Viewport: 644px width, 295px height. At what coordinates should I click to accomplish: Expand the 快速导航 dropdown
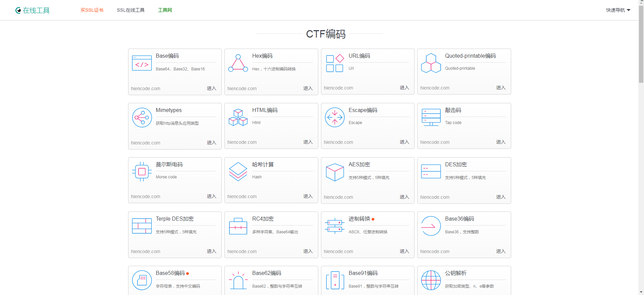[x=618, y=10]
